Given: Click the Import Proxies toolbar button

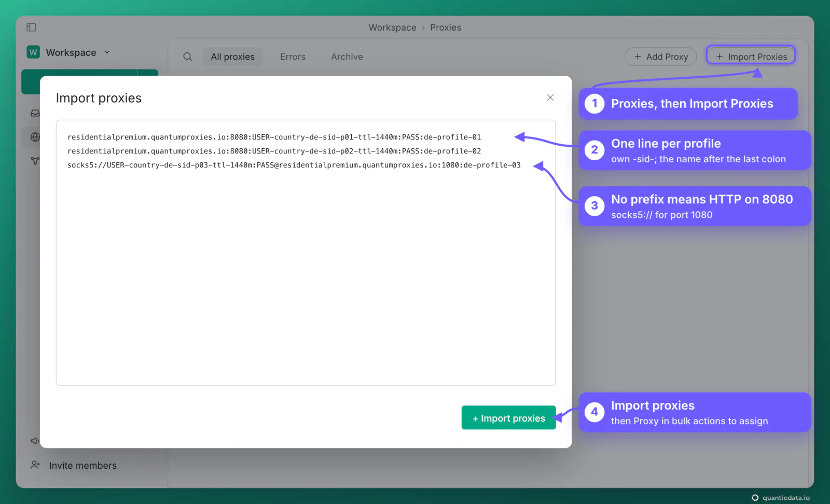Looking at the screenshot, I should tap(751, 57).
